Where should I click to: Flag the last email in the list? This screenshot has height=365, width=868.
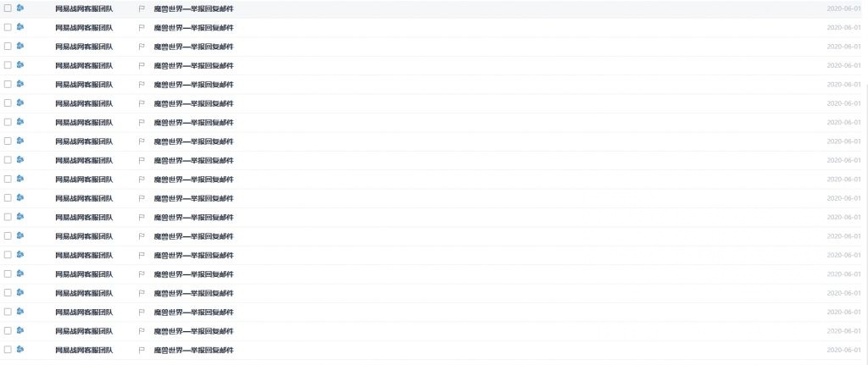(x=142, y=350)
